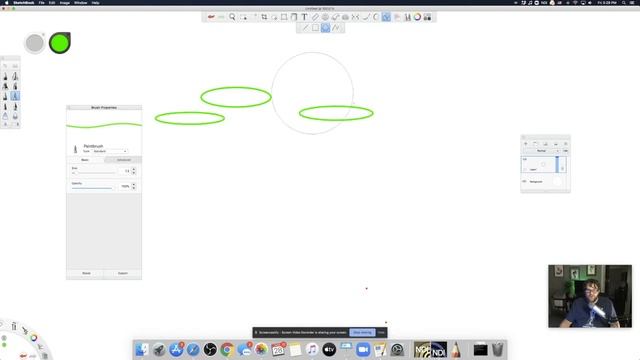Open the Trash in the Dock
Image resolution: width=640 pixels, height=360 pixels.
pos(497,350)
